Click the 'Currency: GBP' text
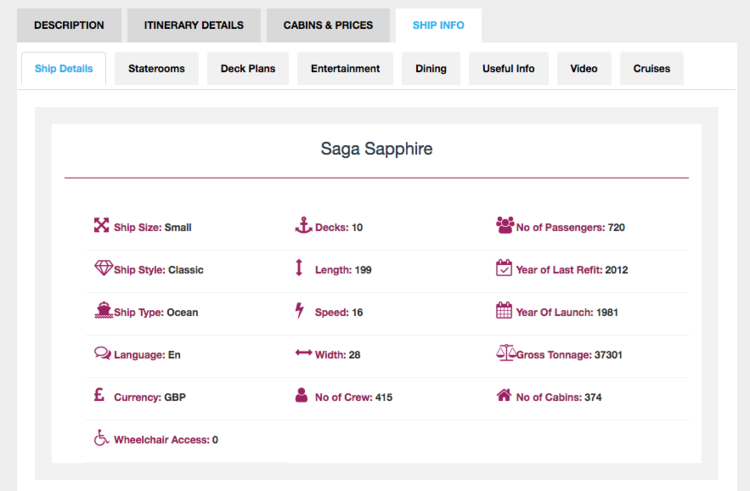Viewport: 750px width, 491px height. 150,397
